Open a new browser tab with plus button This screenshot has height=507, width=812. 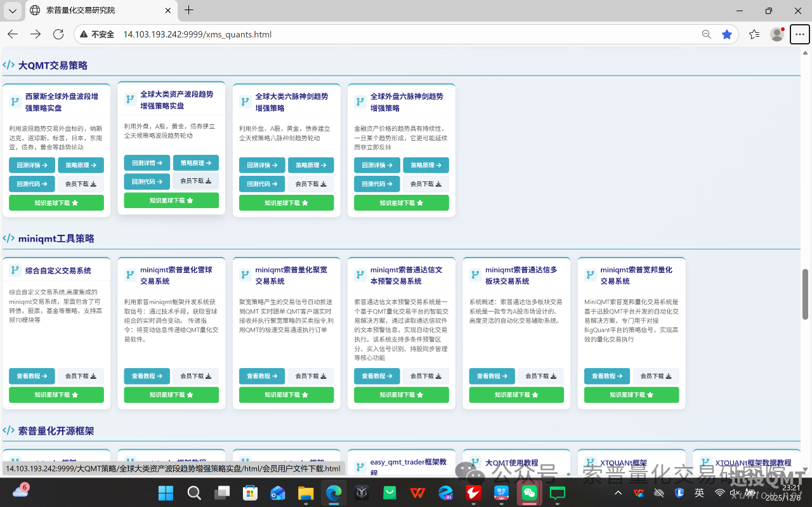coord(189,10)
